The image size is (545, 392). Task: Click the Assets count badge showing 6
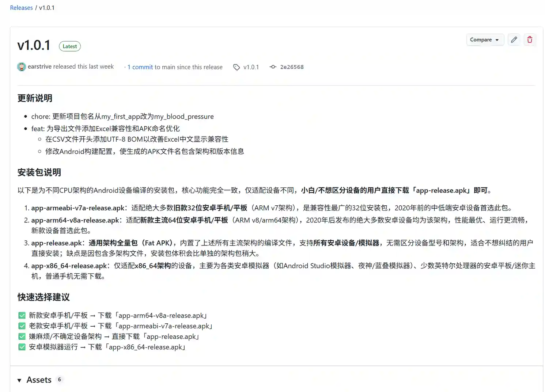(59, 379)
